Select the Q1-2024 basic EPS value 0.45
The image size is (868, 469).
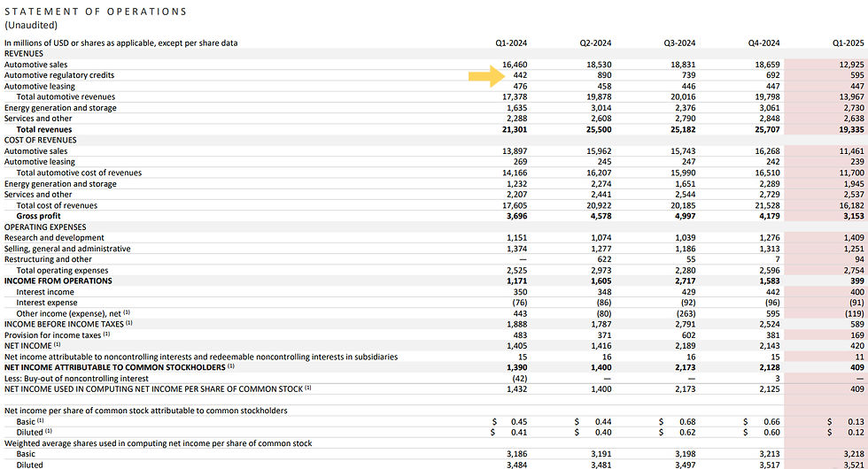[519, 422]
